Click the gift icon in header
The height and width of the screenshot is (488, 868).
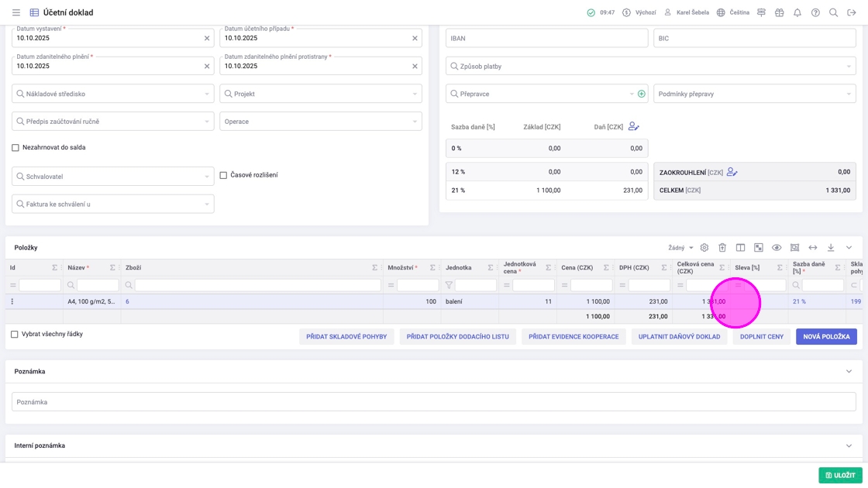[x=779, y=12]
